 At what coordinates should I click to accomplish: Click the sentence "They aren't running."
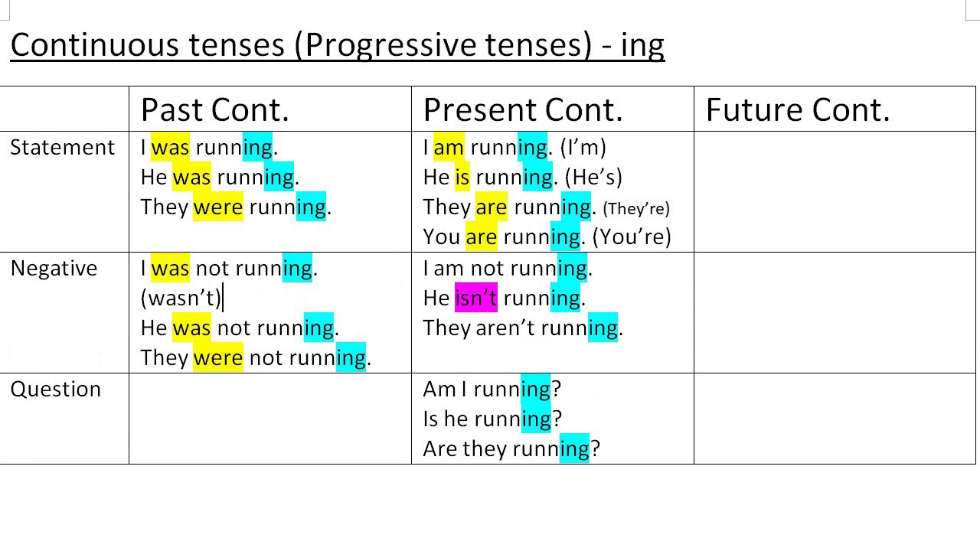point(522,328)
